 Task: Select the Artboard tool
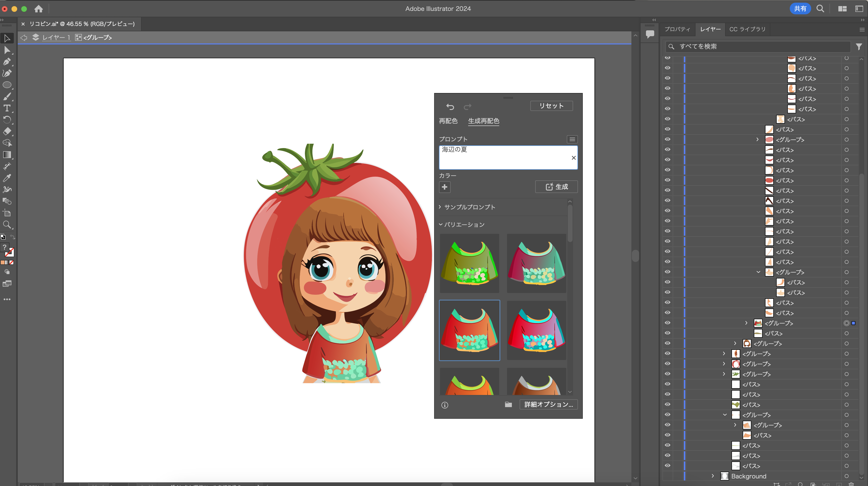click(7, 213)
